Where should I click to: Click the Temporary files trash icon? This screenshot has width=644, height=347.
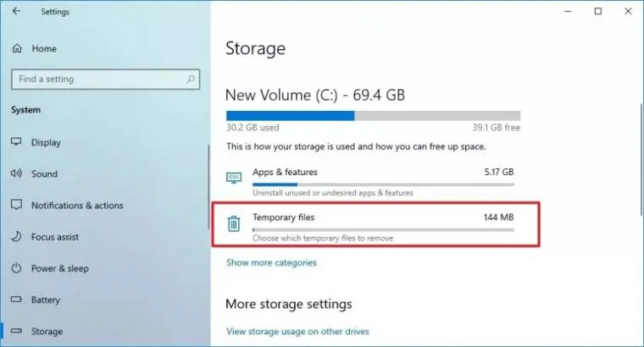[x=234, y=224]
